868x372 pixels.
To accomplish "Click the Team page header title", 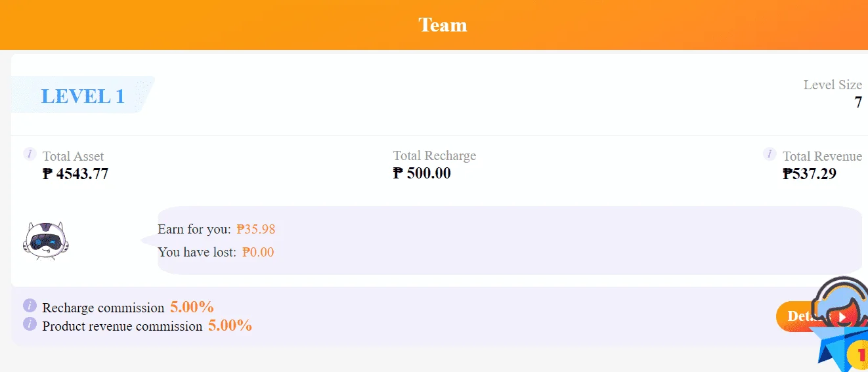I will click(443, 25).
